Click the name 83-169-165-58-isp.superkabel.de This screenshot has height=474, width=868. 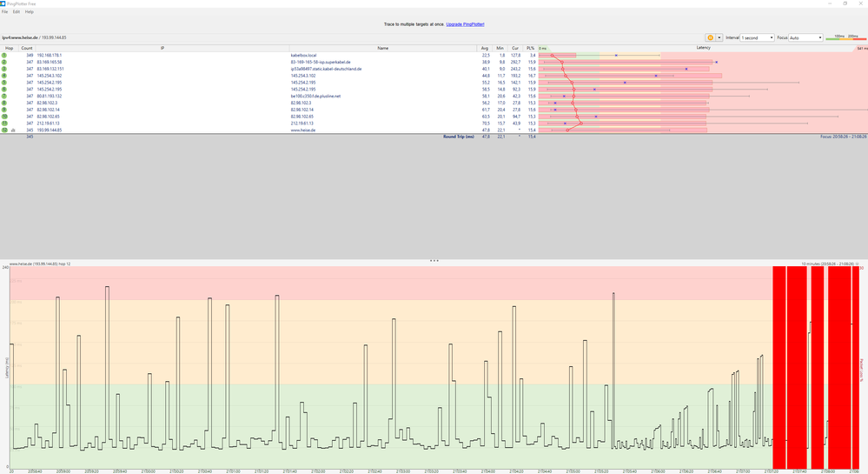click(x=321, y=62)
